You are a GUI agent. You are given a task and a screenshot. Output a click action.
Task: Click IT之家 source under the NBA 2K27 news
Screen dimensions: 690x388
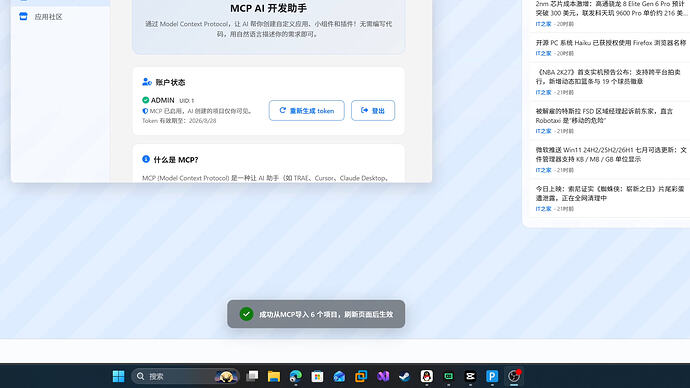point(543,93)
